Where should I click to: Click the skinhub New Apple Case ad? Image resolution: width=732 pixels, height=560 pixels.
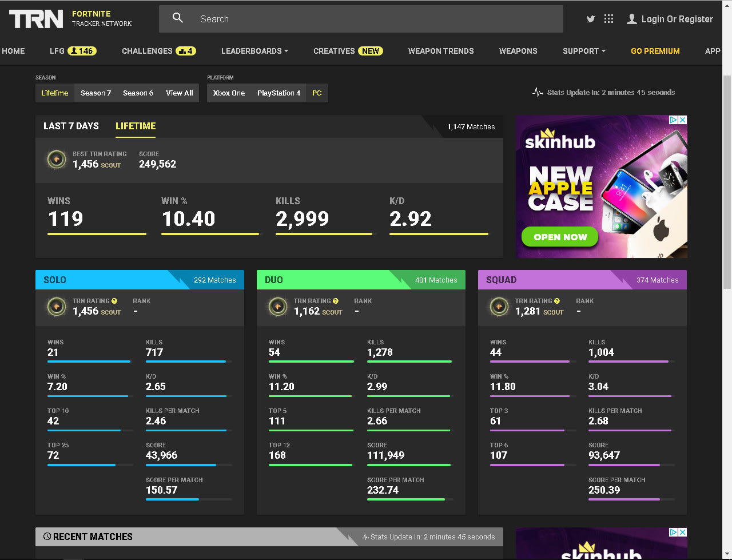point(602,186)
